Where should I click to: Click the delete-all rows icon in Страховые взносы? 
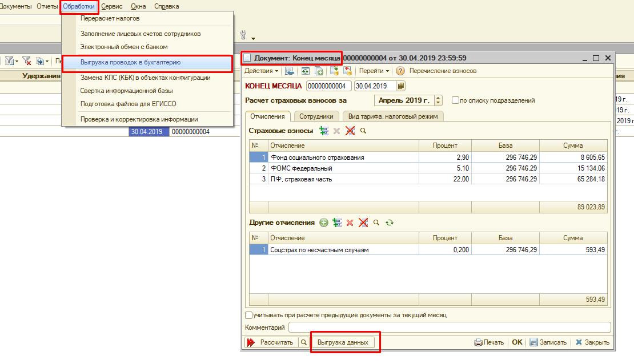point(350,131)
